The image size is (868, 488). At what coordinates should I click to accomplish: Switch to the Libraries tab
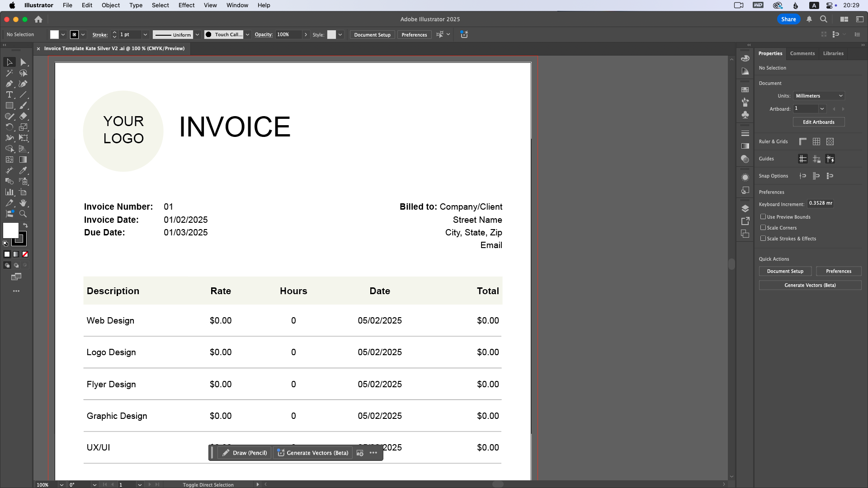833,53
